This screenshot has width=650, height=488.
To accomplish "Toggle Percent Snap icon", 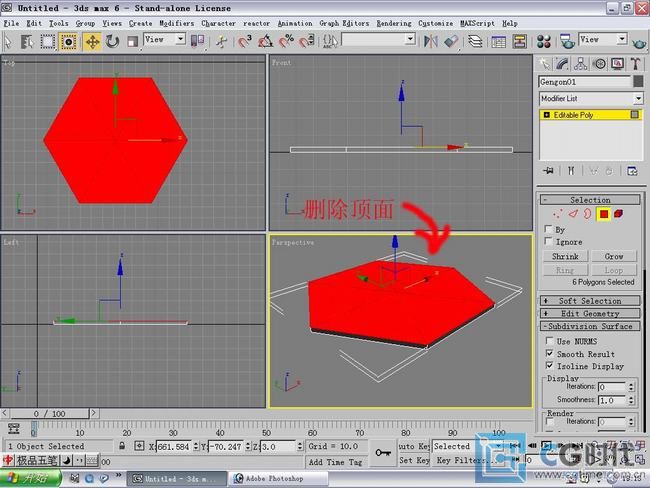I will [286, 41].
